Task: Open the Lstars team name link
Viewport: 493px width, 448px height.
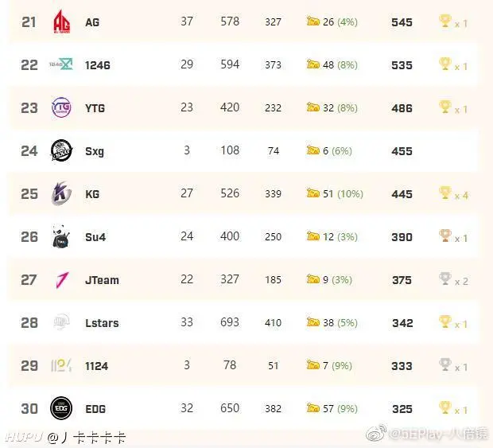Action: click(102, 323)
